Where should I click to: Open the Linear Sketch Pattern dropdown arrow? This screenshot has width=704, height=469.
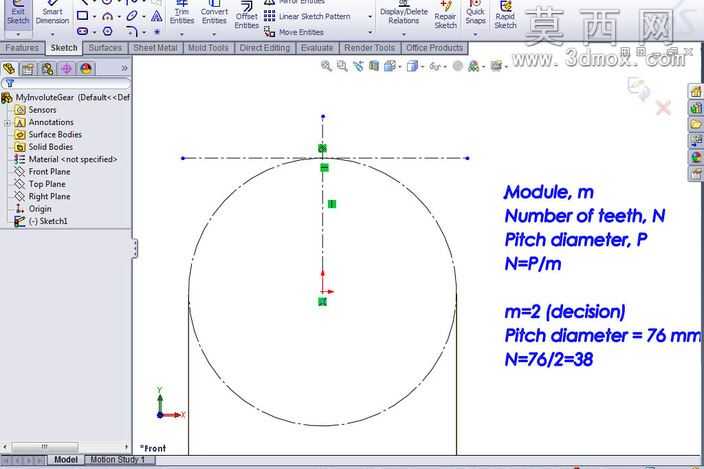click(370, 17)
